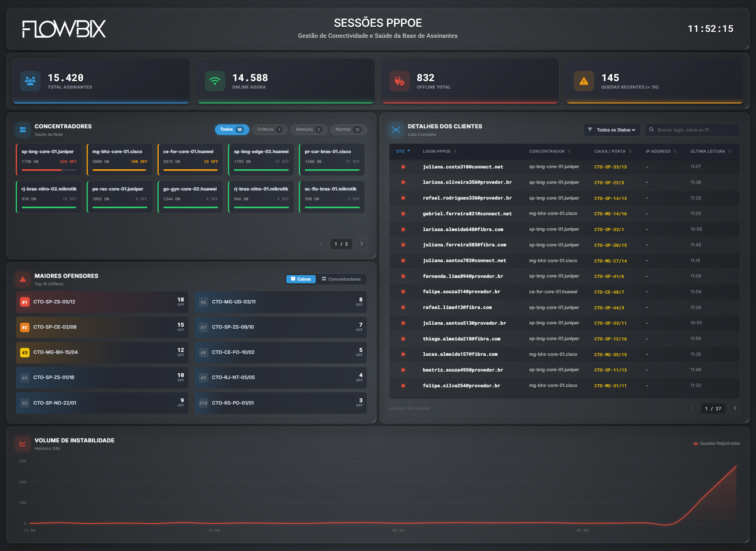Click the total subscribers users icon

pos(30,81)
